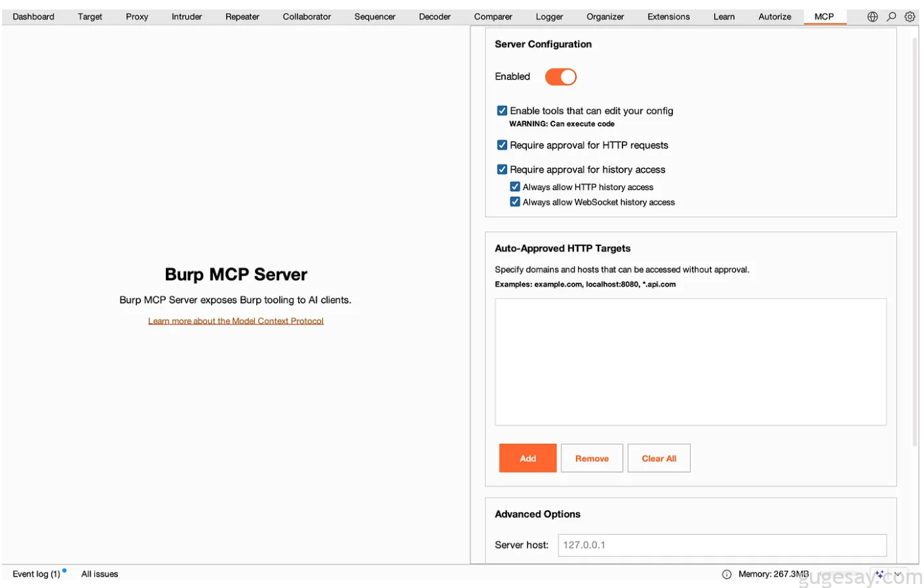Click the globe icon in the top bar

point(872,17)
